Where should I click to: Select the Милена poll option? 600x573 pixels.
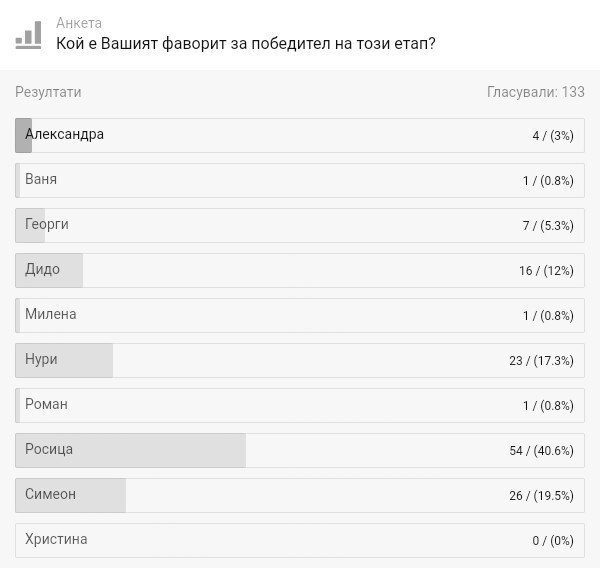[x=300, y=315]
